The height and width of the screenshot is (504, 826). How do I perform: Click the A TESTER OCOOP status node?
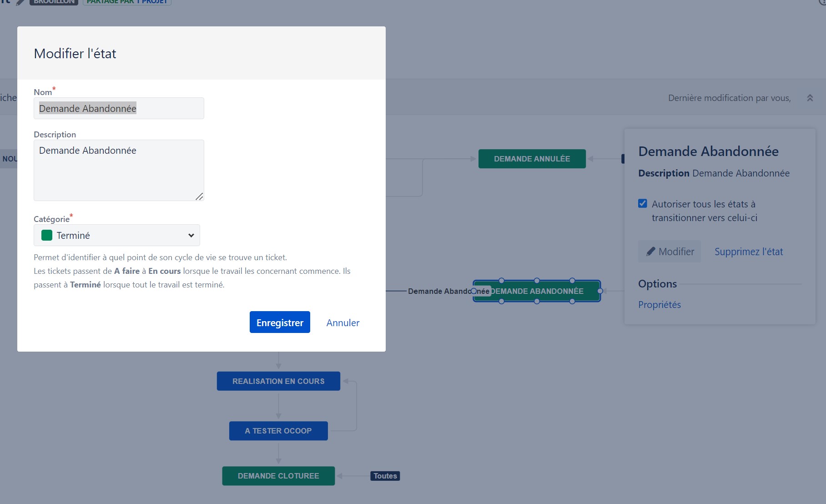click(x=278, y=431)
